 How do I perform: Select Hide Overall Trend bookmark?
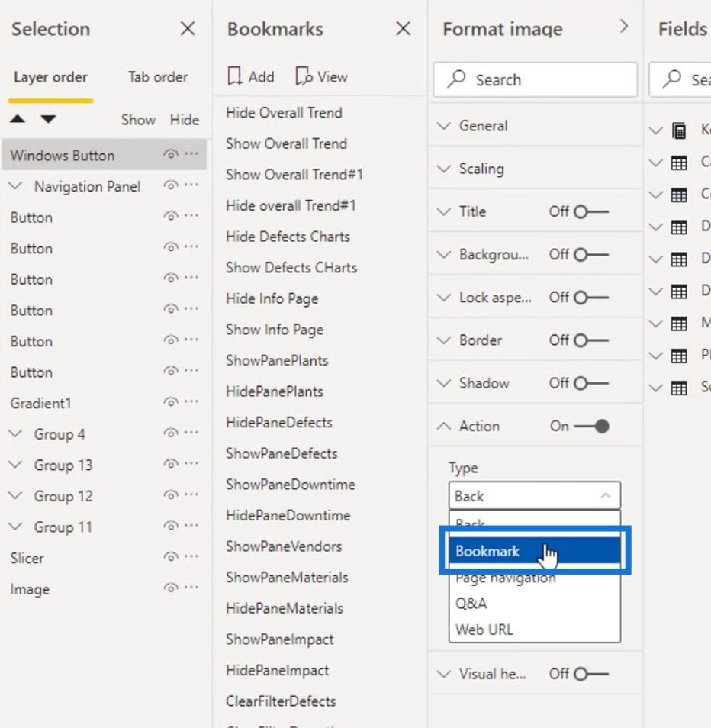pyautogui.click(x=284, y=112)
